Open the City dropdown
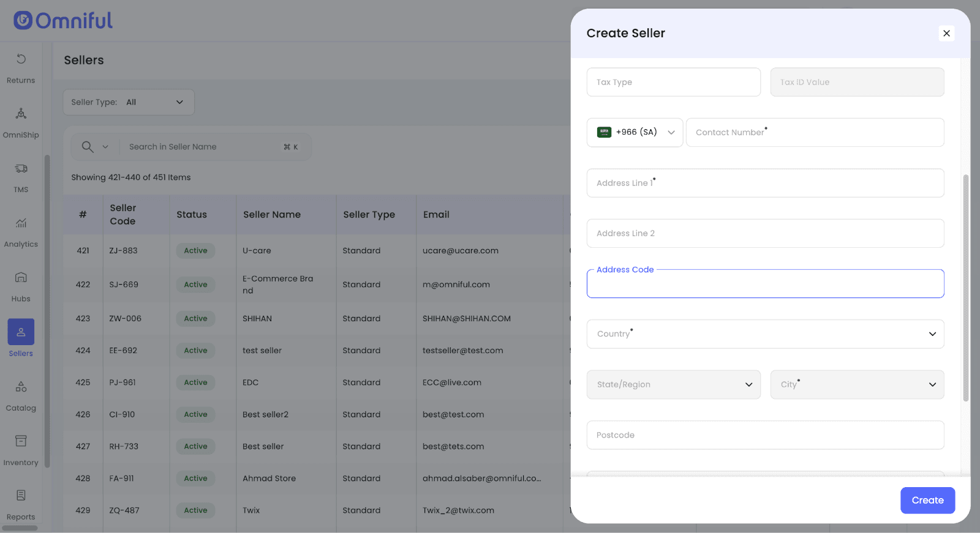This screenshot has width=980, height=533. [857, 384]
